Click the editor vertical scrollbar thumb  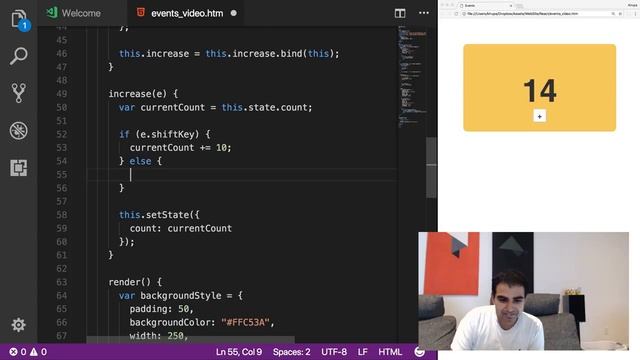pos(431,168)
